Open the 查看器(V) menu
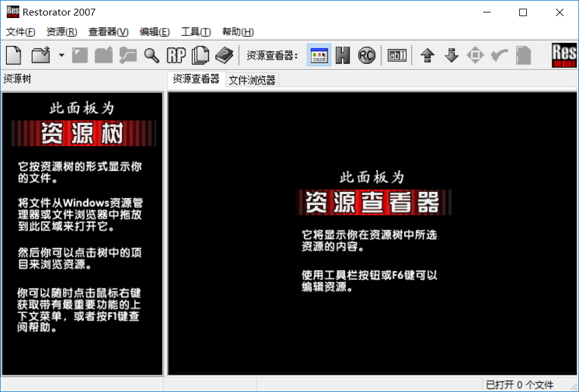This screenshot has height=392, width=579. [x=108, y=32]
